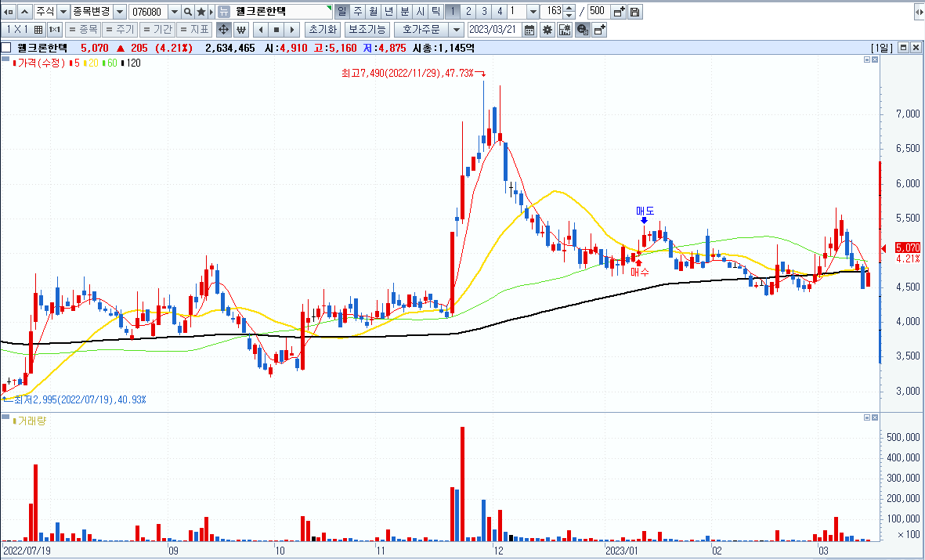Toggle the checkbox beside 웰크론한텍 title

[x=6, y=48]
